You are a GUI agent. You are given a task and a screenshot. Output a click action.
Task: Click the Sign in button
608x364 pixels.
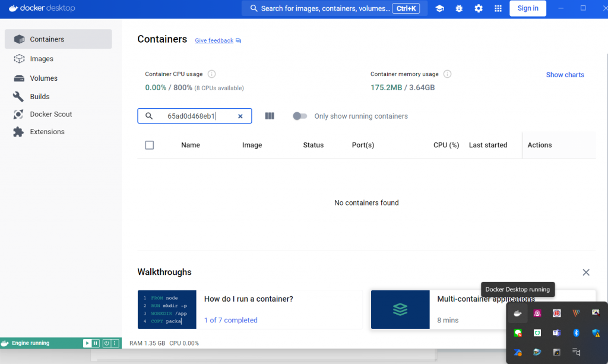[528, 8]
